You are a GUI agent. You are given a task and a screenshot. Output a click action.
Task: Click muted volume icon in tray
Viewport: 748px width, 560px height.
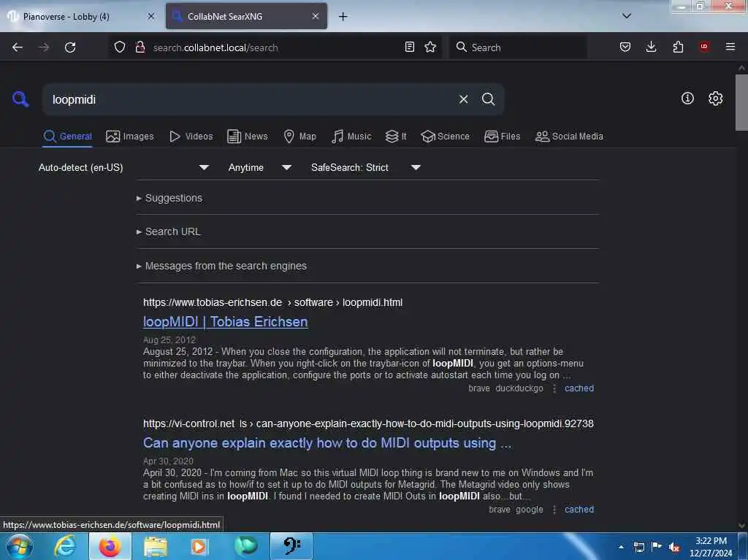coord(674,547)
